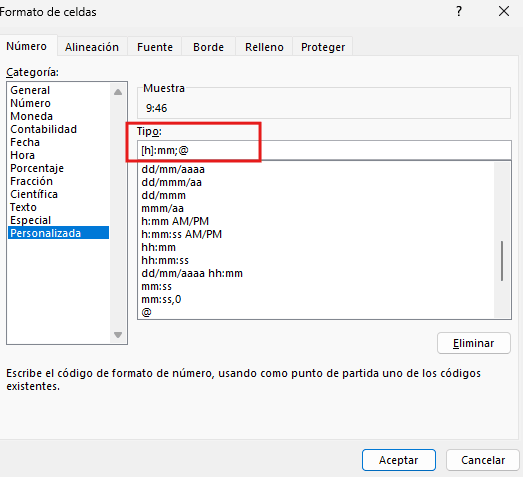Pick the Especial category

pyautogui.click(x=59, y=220)
